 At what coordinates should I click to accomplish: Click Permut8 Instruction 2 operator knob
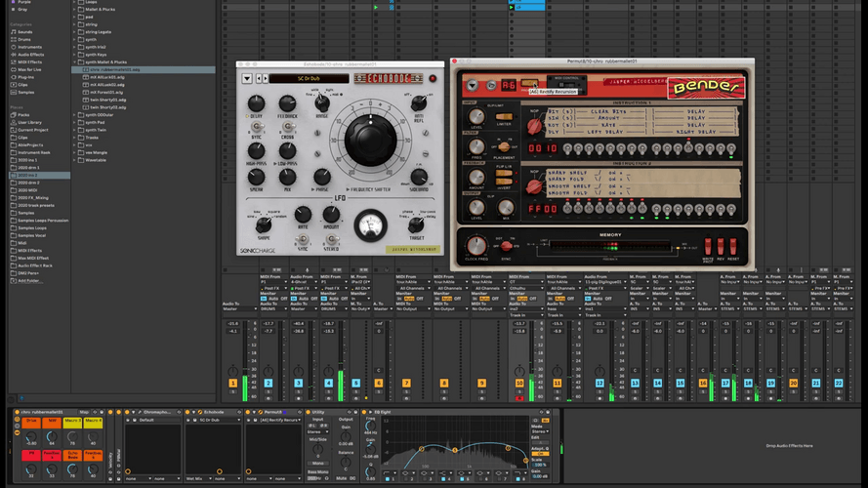pos(534,186)
